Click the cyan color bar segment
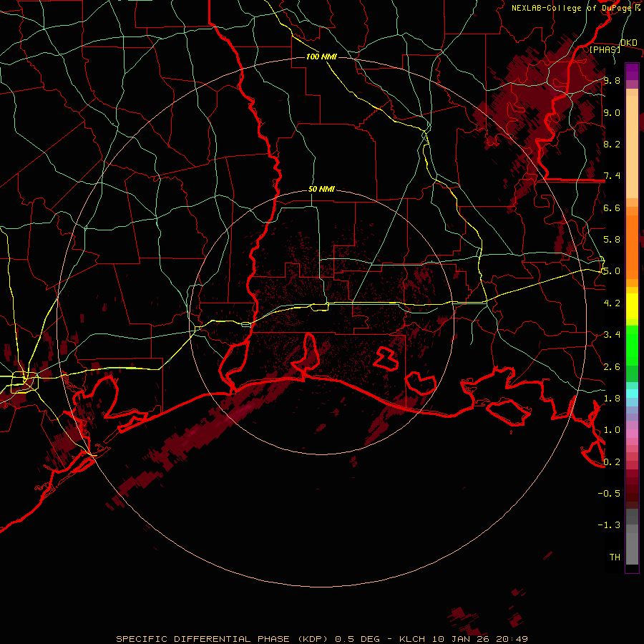The width and height of the screenshot is (644, 644). 632,394
